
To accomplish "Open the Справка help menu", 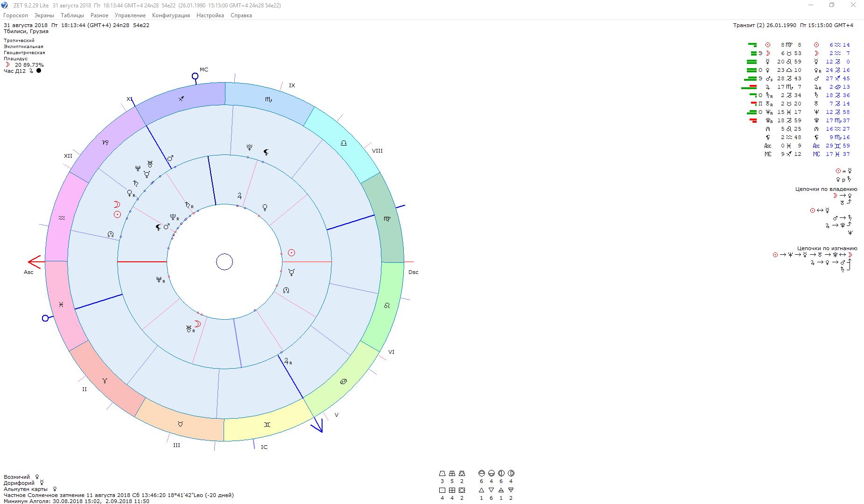I will pyautogui.click(x=241, y=15).
